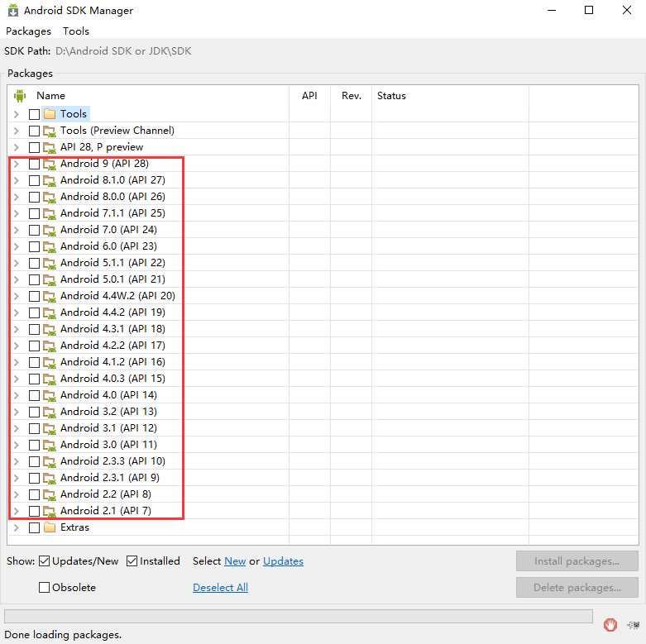The image size is (646, 644).
Task: Expand the API 28, P preview row
Action: [x=17, y=147]
